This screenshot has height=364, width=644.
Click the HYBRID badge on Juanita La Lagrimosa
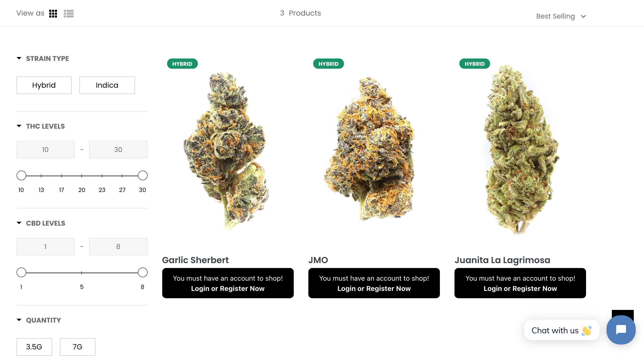point(474,64)
